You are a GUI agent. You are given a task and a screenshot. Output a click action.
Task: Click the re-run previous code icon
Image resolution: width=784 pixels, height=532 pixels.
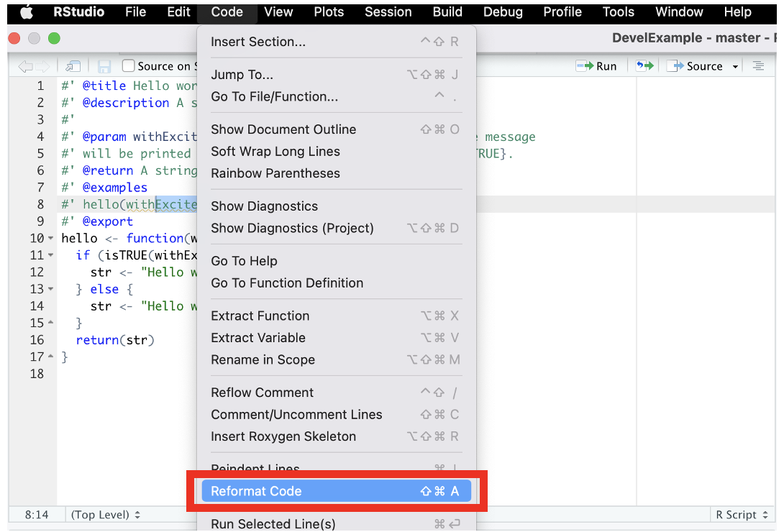coord(644,66)
